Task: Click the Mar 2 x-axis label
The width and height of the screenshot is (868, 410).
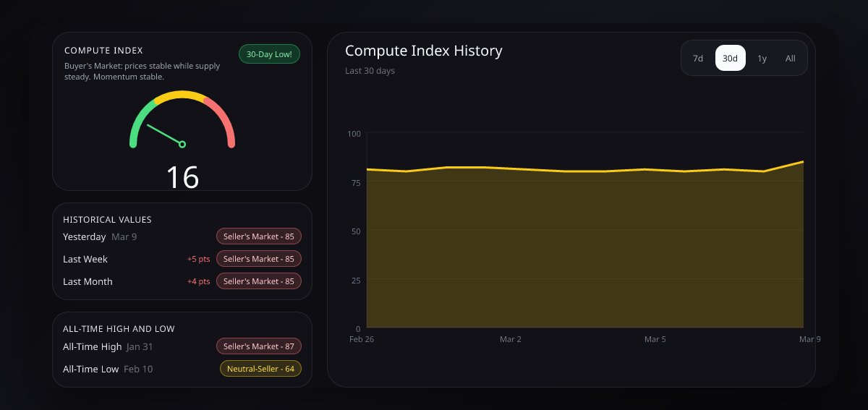Action: tap(510, 339)
